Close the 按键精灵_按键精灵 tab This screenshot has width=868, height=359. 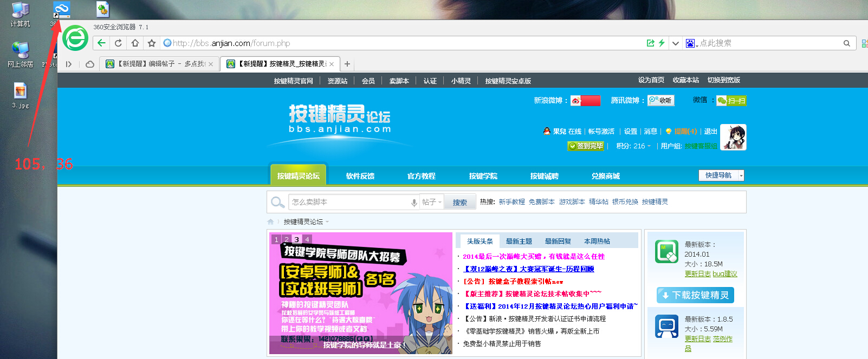click(x=332, y=64)
